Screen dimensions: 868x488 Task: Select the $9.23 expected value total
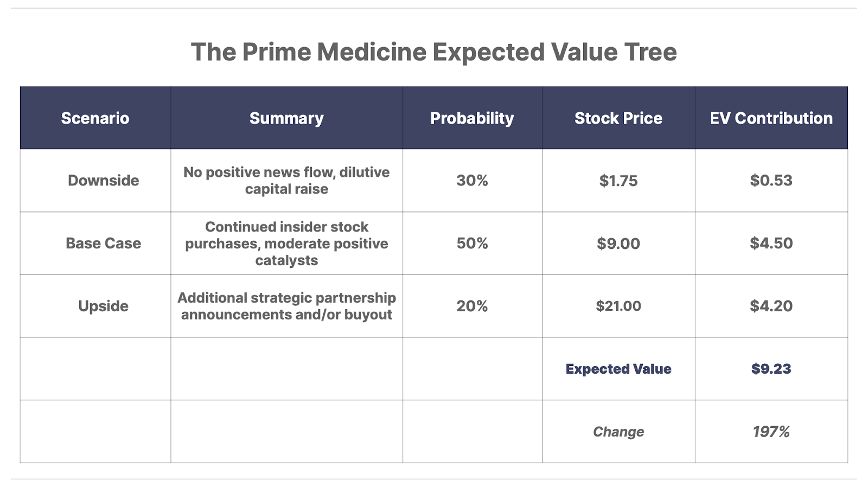771,369
